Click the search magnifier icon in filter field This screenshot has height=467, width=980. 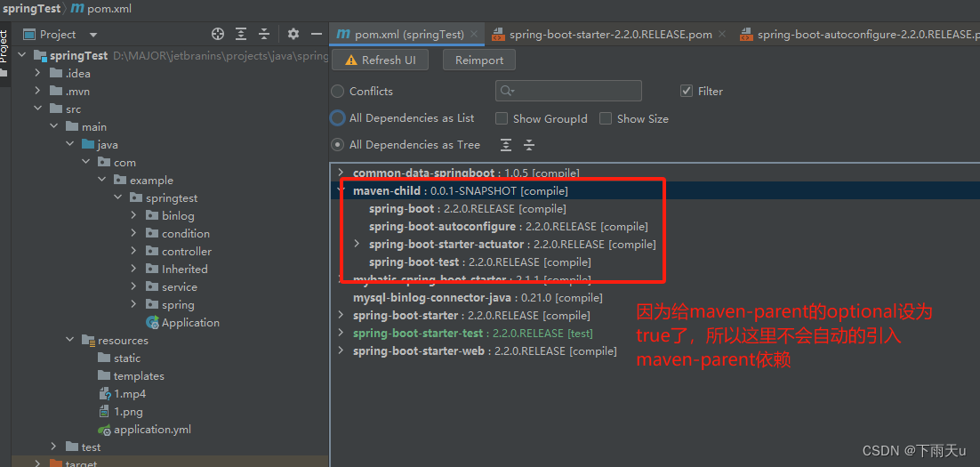[x=507, y=92]
